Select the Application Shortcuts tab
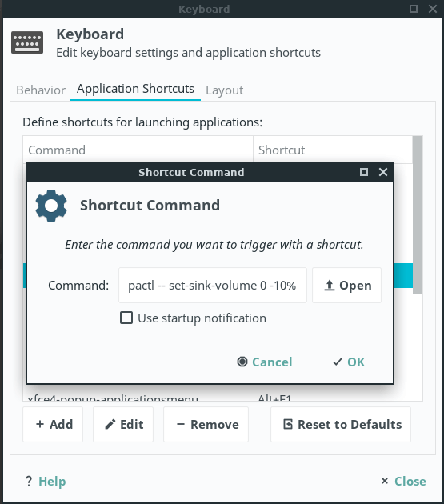444x504 pixels. (135, 89)
